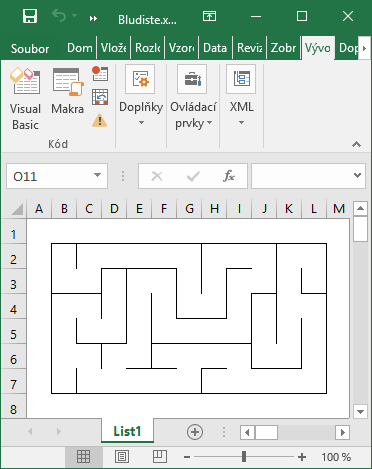Switch to the Data ribbon tab
Image resolution: width=372 pixels, height=469 pixels.
point(215,48)
